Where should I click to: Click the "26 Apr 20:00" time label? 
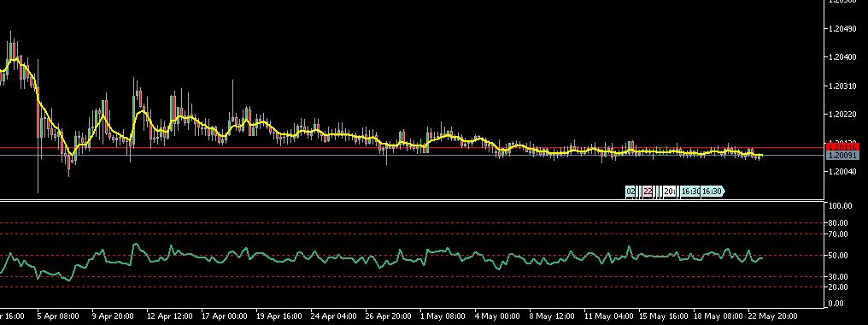[388, 316]
